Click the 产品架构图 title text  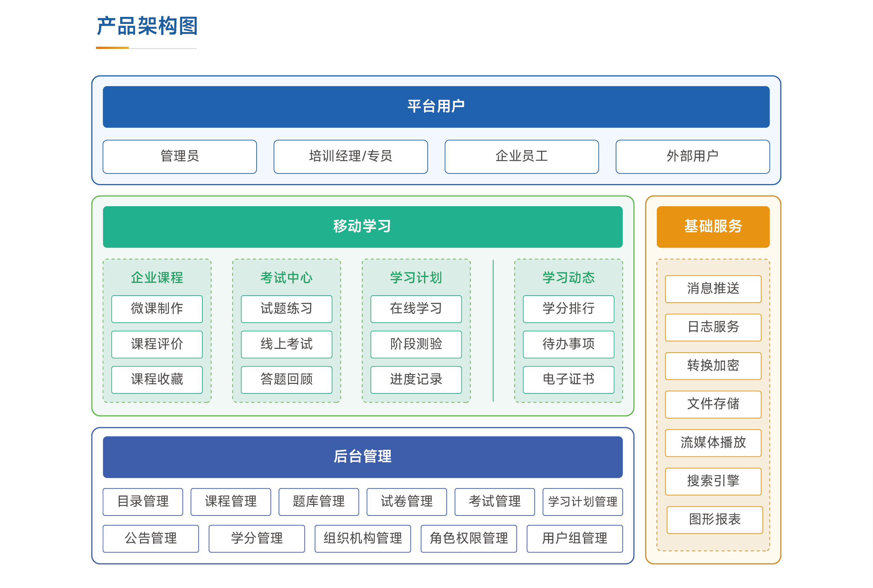147,26
